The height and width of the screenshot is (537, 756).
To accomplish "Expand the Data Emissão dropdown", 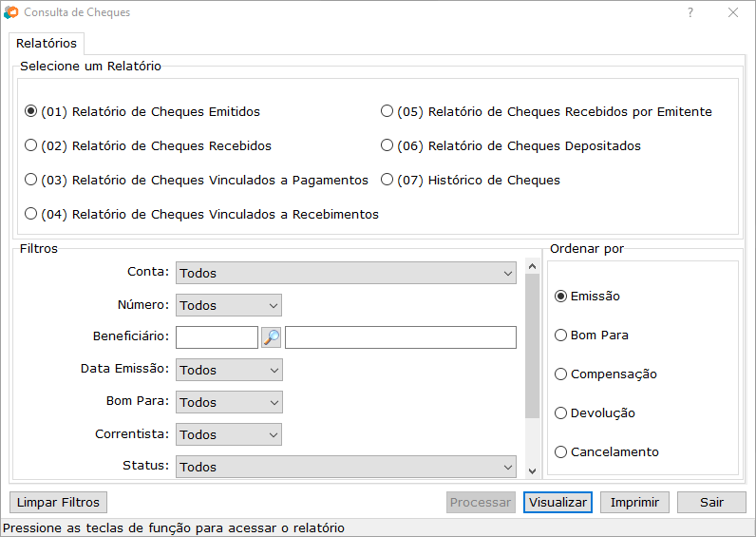I will tap(229, 370).
